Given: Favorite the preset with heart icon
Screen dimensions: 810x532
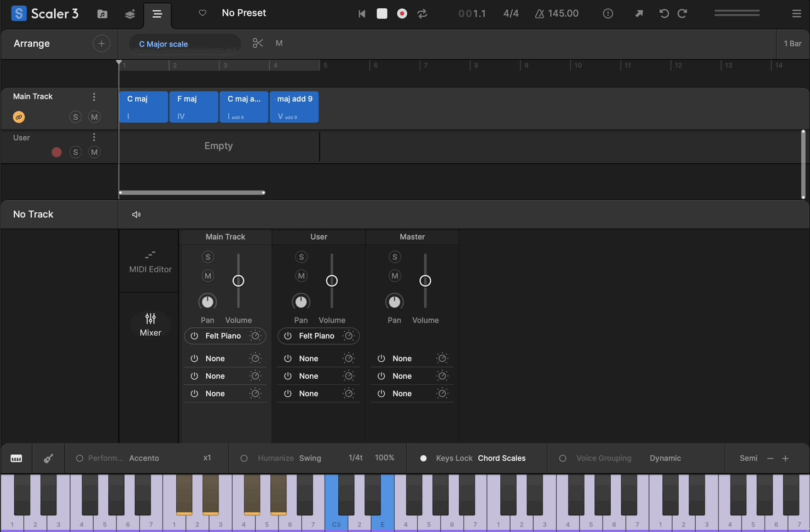Looking at the screenshot, I should 202,13.
